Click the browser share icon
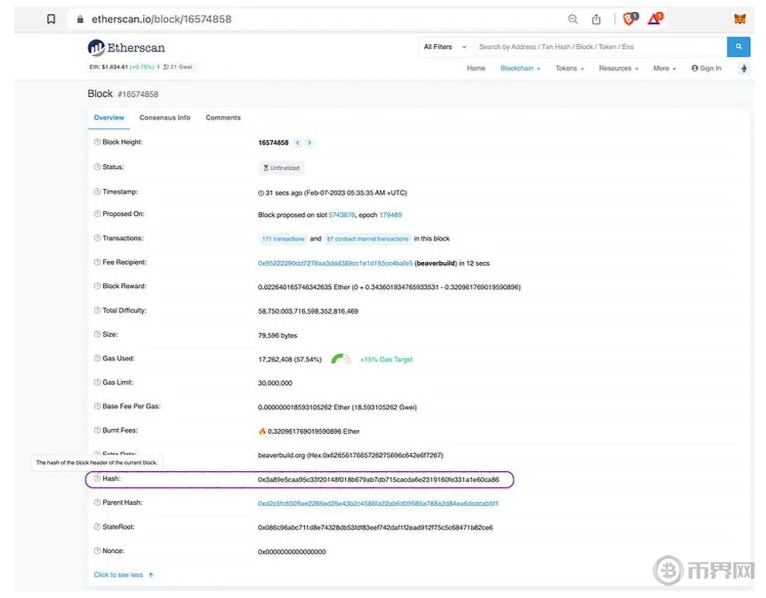The height and width of the screenshot is (598, 766). click(597, 19)
